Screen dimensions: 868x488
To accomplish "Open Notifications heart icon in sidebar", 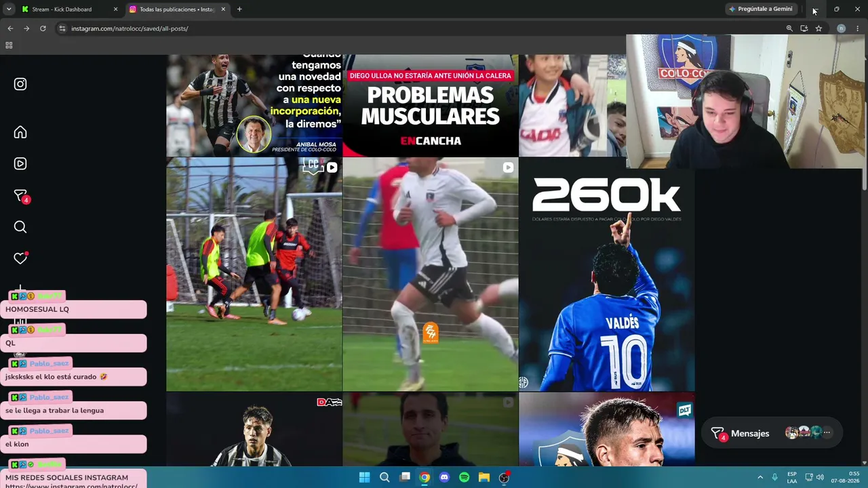I will click(x=20, y=258).
